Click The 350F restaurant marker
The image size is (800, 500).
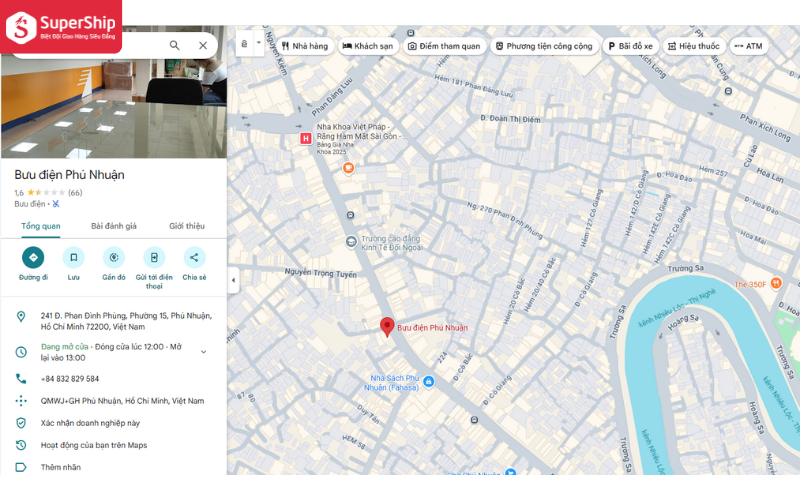click(x=776, y=283)
